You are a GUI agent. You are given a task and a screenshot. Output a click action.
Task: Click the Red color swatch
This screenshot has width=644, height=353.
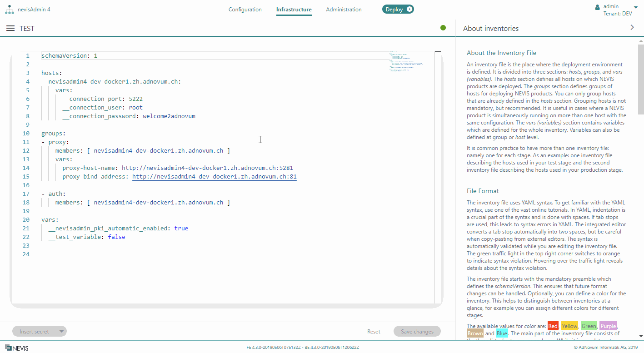pos(553,326)
